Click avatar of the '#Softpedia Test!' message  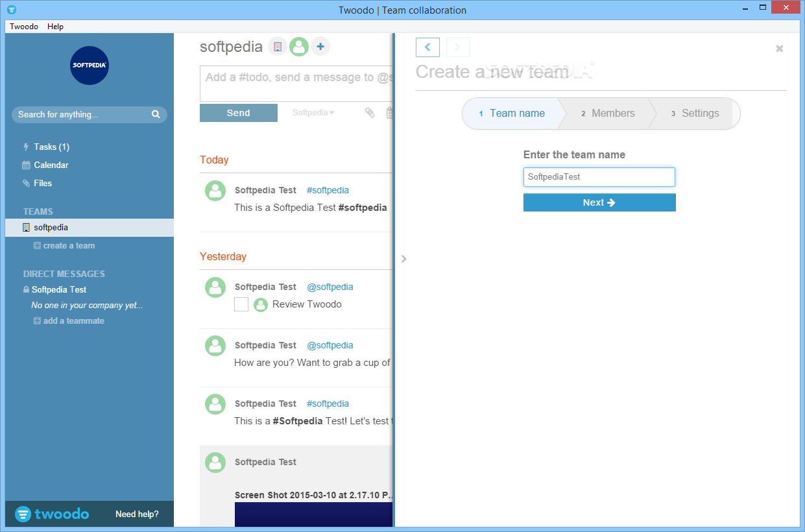(215, 404)
